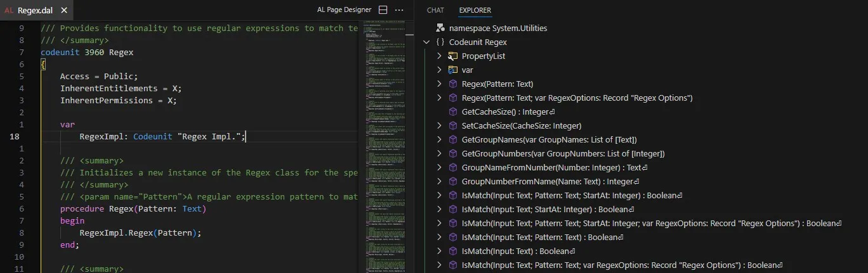This screenshot has height=273, width=868.
Task: Select the Regex.dal tab title
Action: tap(35, 10)
